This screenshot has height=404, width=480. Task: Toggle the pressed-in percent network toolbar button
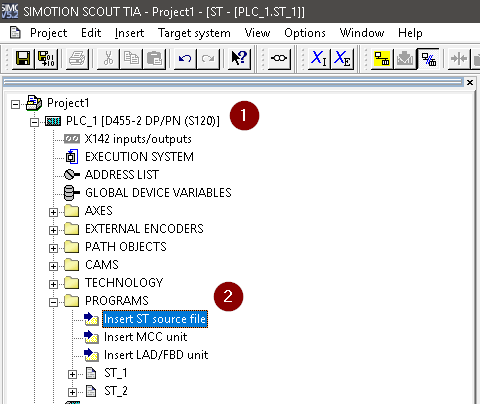click(x=428, y=59)
